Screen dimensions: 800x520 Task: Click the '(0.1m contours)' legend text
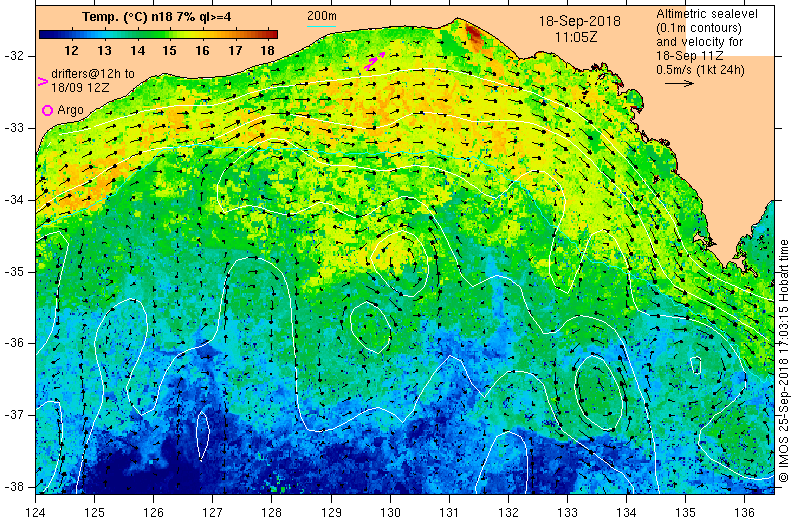click(698, 28)
